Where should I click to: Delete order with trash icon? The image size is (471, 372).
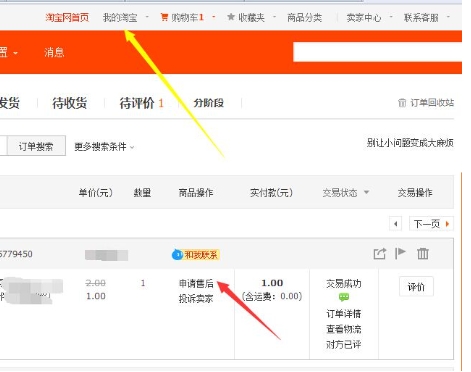point(423,254)
